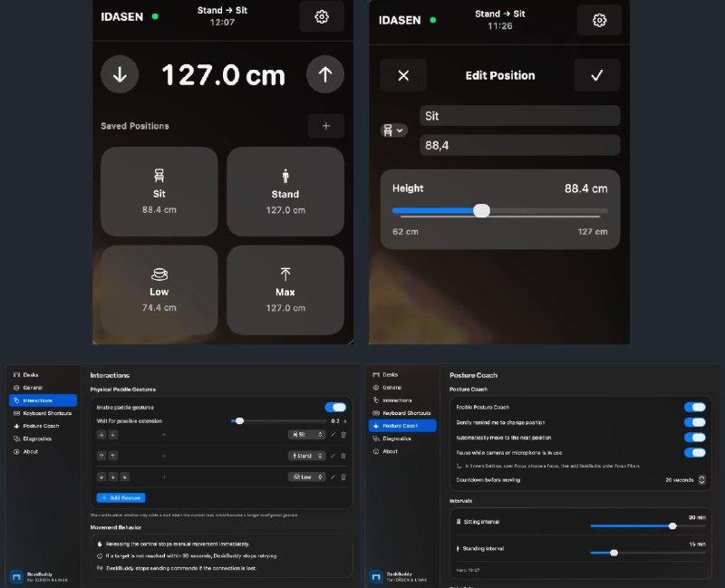
Task: Click the 88,4 height input field
Action: (519, 145)
